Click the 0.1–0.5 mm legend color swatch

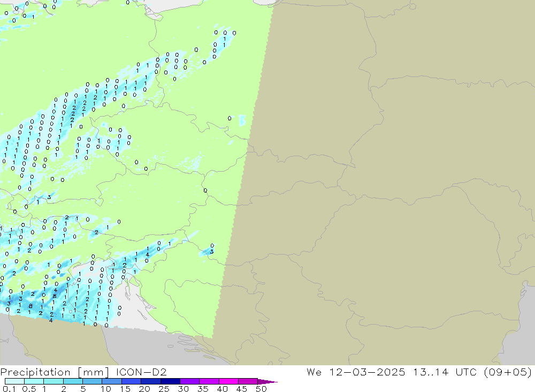tap(14, 381)
